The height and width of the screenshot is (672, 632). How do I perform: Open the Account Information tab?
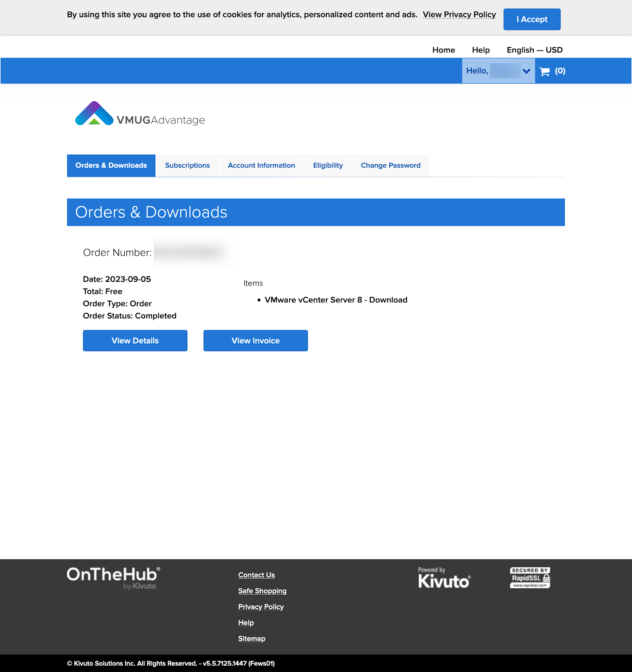click(x=261, y=165)
